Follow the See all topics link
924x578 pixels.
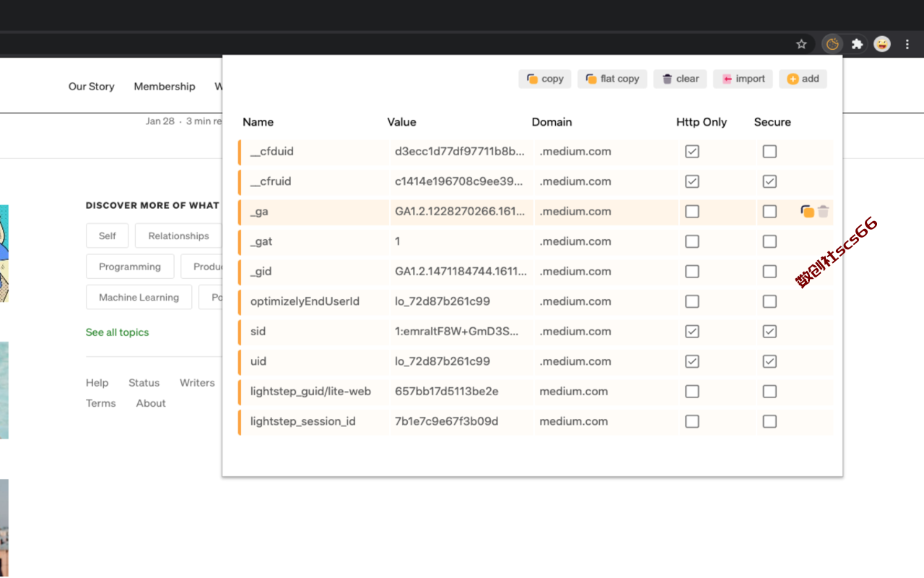click(117, 332)
